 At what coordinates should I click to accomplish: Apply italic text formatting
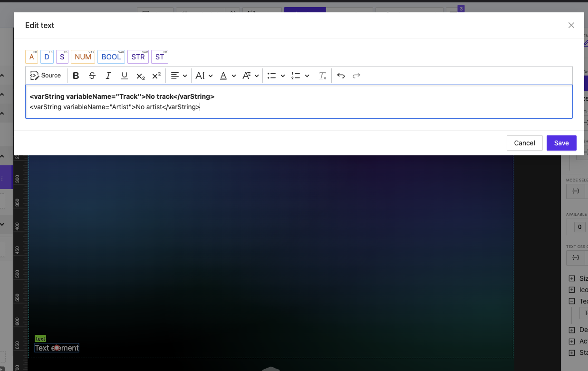(x=108, y=76)
